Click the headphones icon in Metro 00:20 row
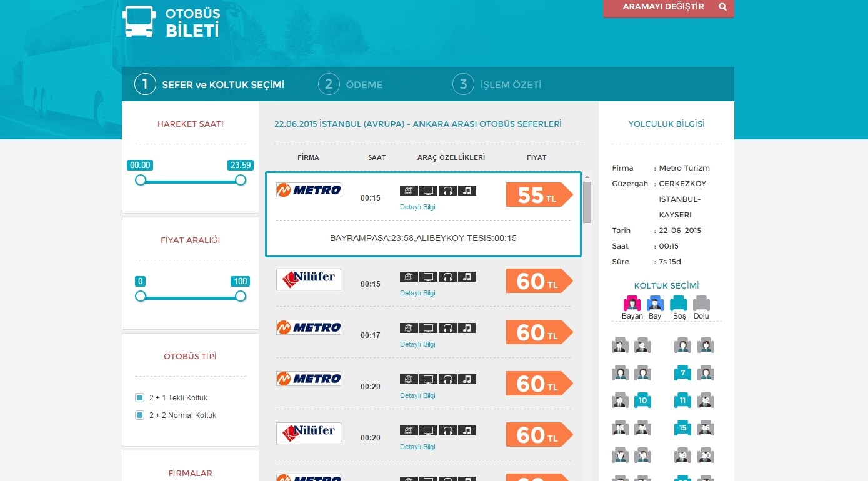 click(447, 379)
